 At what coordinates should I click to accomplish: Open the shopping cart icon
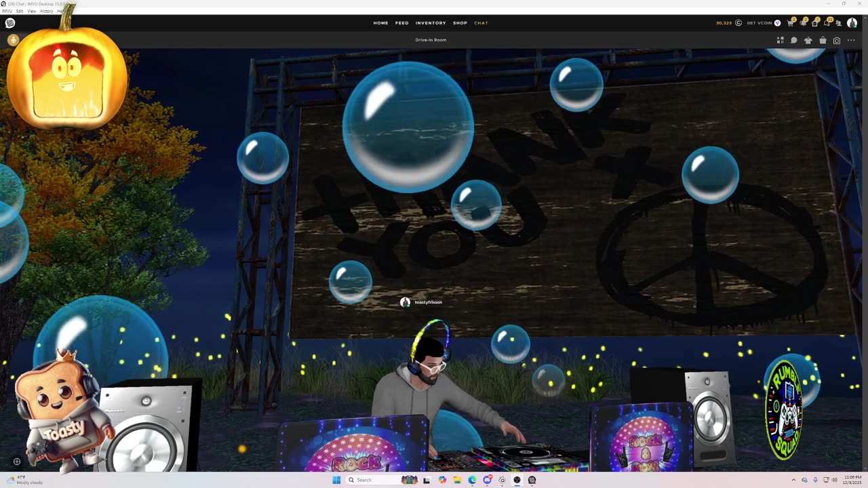791,23
